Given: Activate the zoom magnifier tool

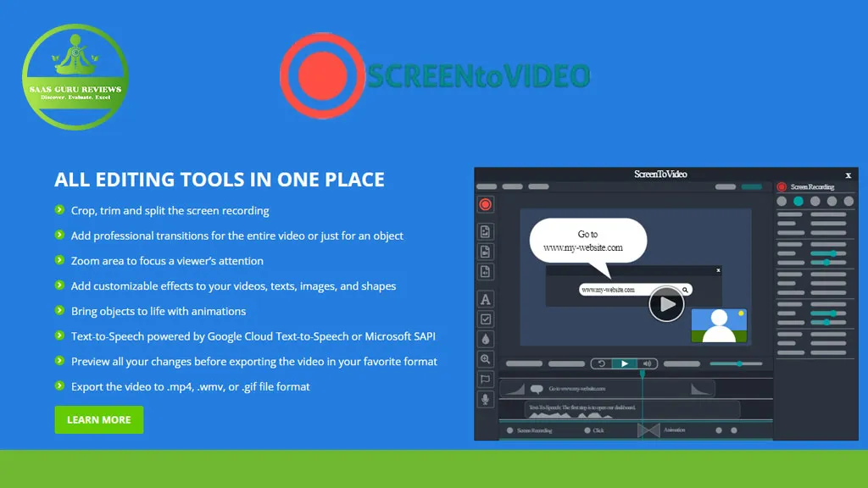Looking at the screenshot, I should tap(486, 359).
